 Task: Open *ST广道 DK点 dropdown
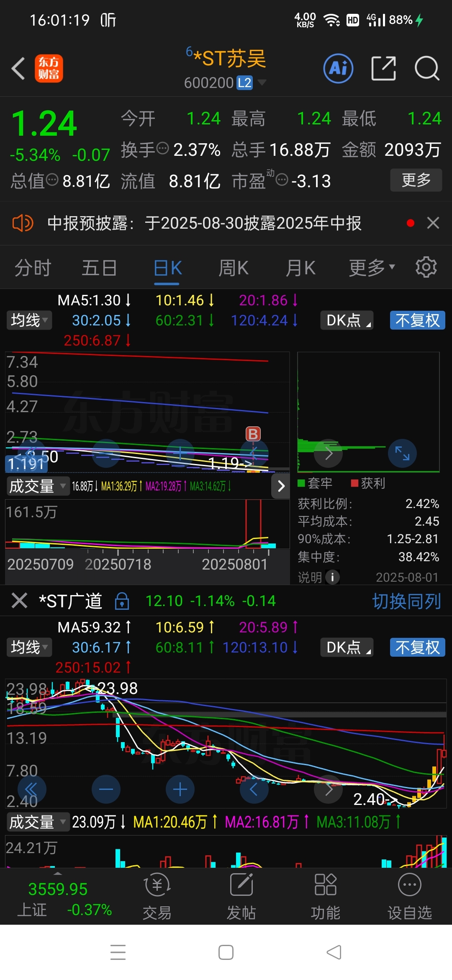[x=347, y=647]
